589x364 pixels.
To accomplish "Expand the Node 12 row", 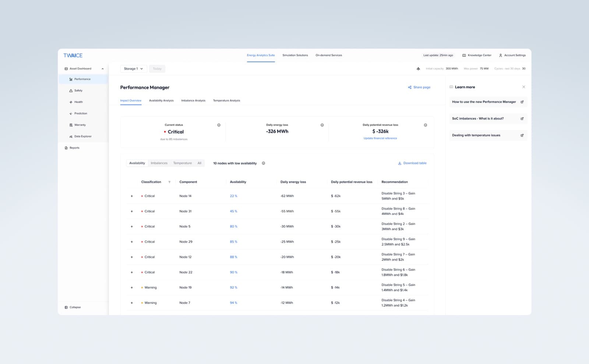I will point(132,257).
